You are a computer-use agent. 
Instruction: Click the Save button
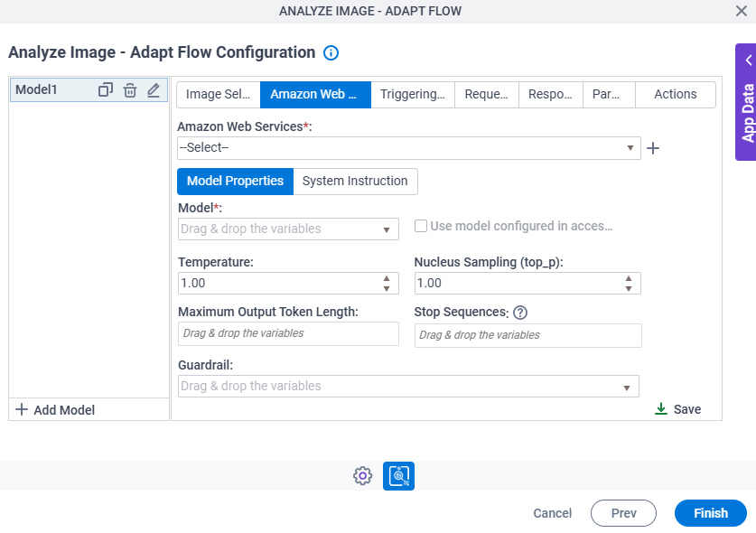tap(678, 409)
